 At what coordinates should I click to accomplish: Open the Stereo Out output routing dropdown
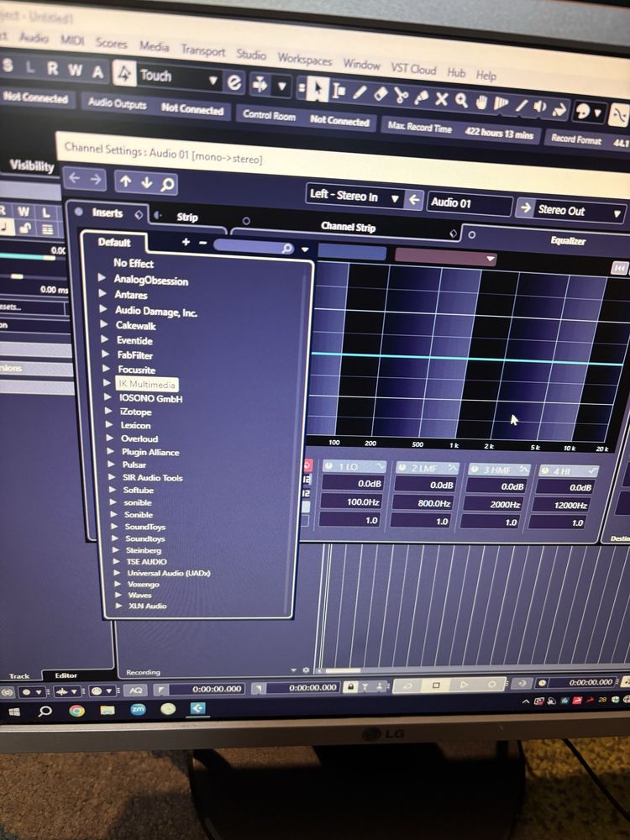click(617, 213)
